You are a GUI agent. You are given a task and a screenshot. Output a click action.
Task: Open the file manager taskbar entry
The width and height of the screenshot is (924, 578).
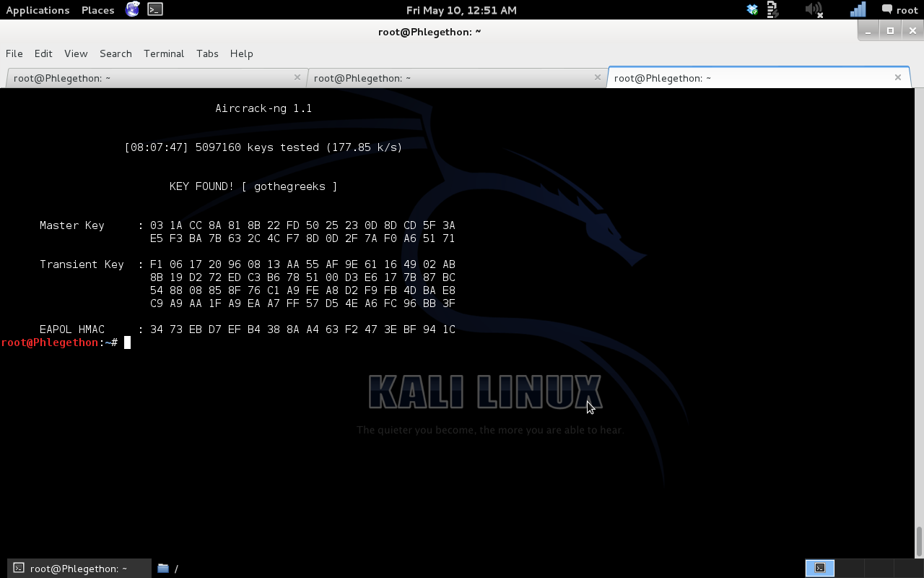coord(167,568)
